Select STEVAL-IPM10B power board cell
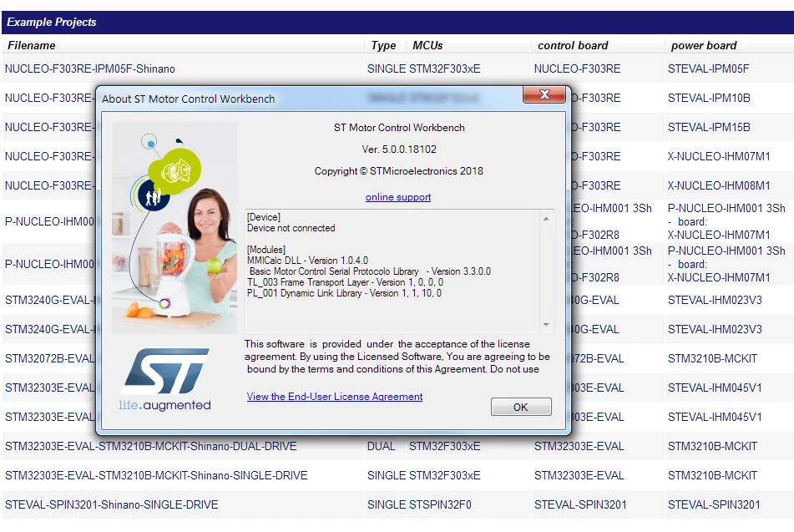 pos(709,98)
